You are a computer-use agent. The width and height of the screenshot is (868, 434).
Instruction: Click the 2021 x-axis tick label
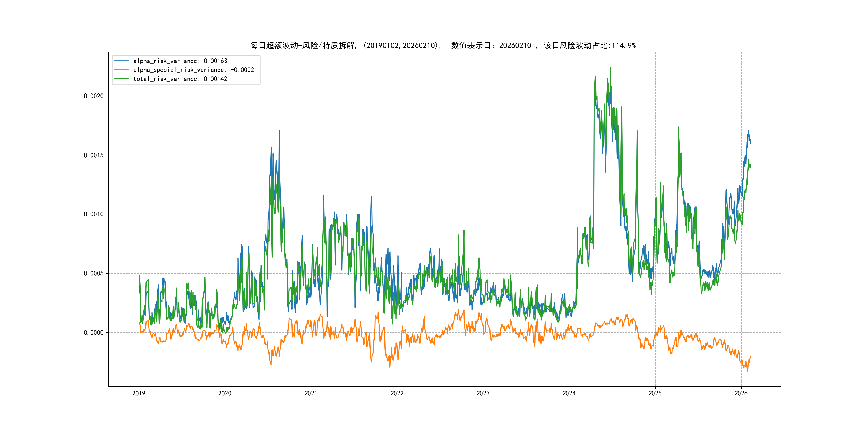[311, 393]
